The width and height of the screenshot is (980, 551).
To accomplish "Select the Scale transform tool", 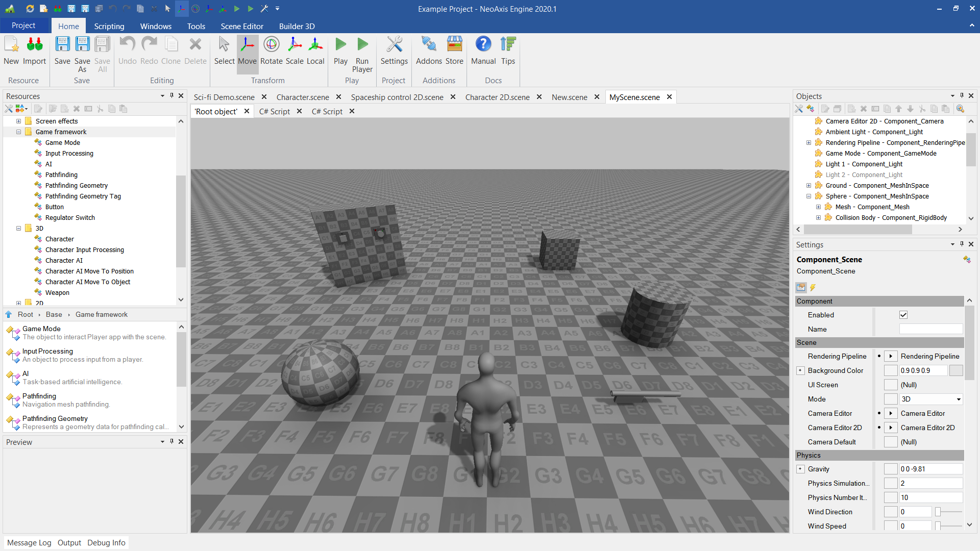I will [295, 45].
